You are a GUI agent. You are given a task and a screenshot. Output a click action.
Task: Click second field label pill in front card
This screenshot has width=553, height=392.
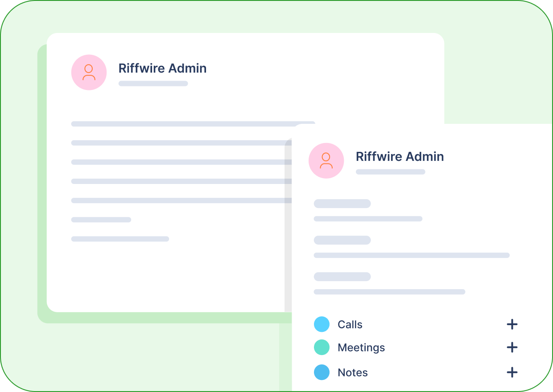click(342, 240)
